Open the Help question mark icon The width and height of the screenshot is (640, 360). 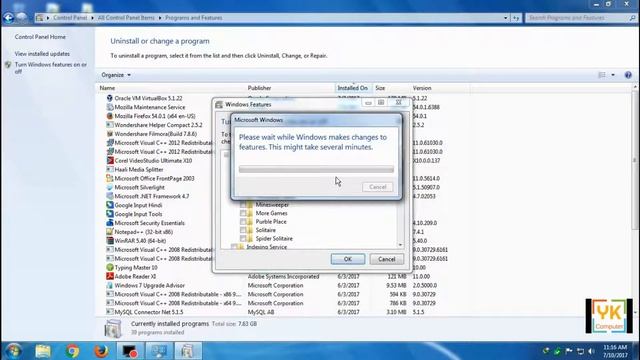point(628,75)
